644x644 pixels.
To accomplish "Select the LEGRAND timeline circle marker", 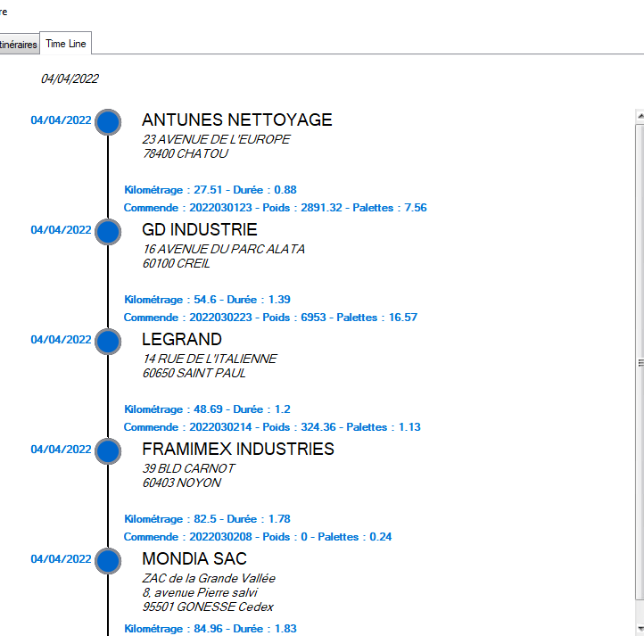I will (108, 341).
